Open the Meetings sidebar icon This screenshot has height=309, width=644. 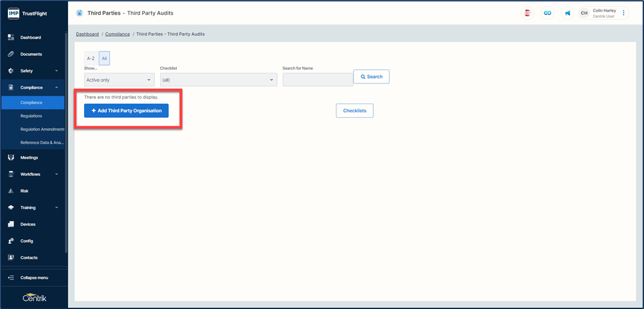pos(11,158)
